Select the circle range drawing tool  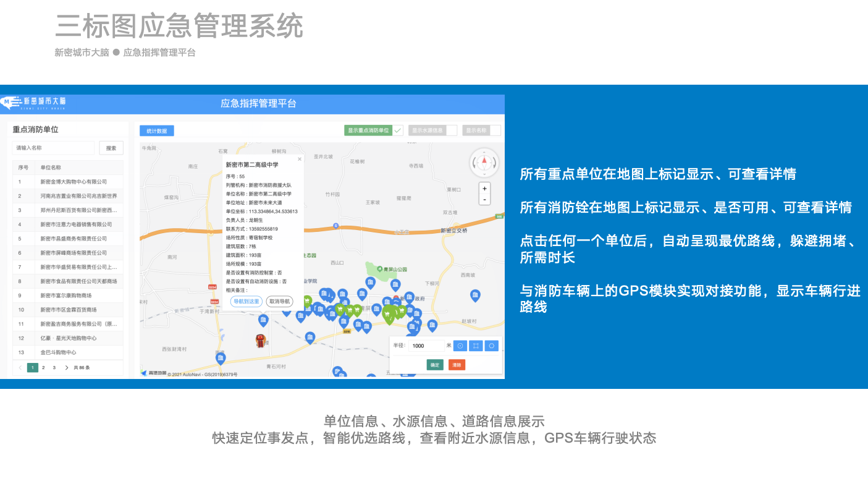(x=460, y=346)
